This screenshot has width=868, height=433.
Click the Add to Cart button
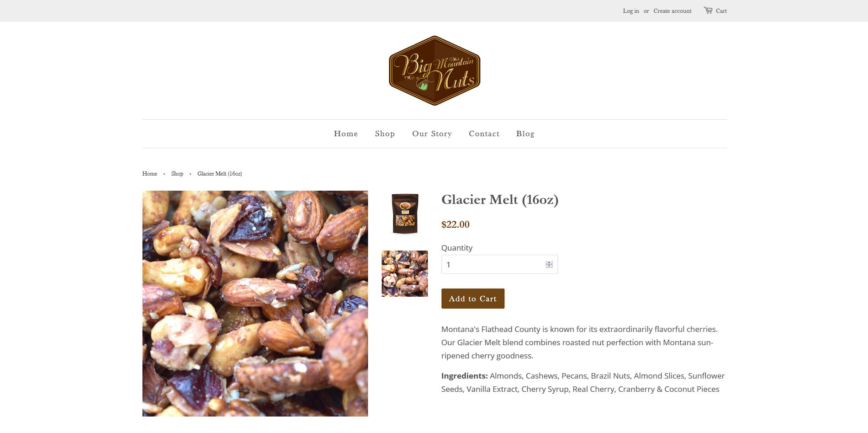473,299
